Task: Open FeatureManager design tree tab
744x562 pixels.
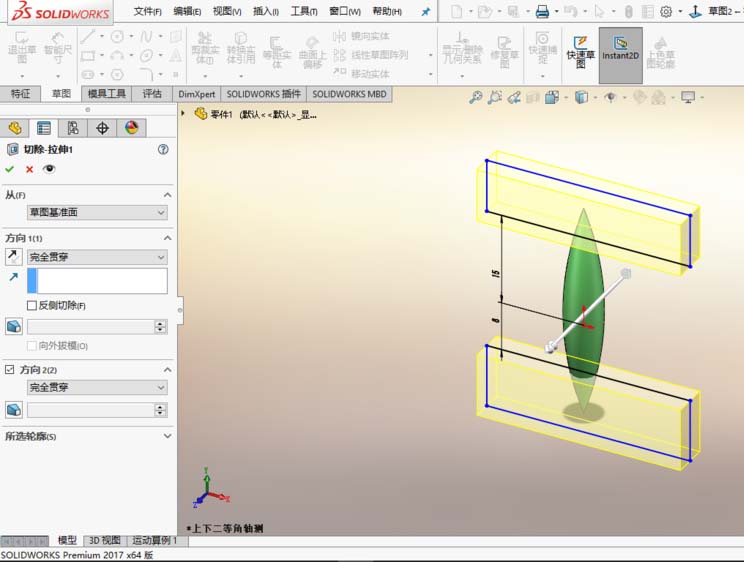Action: tap(15, 128)
